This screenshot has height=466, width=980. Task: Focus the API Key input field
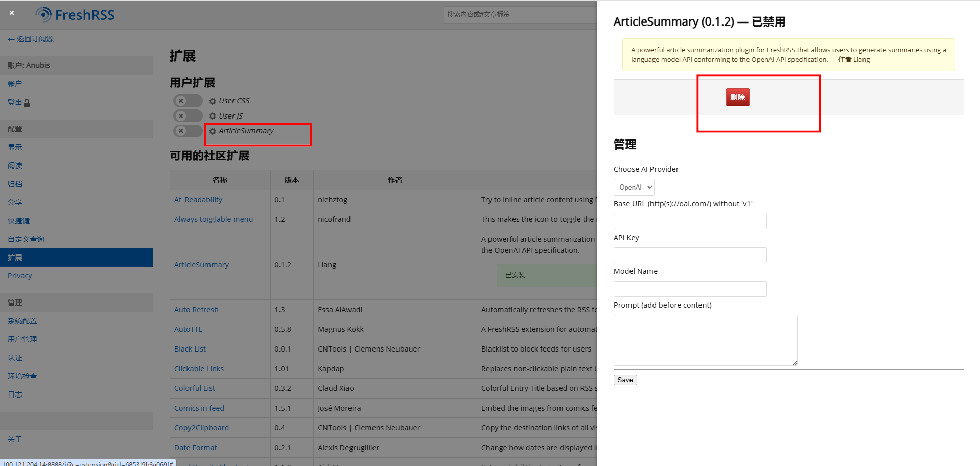[690, 255]
